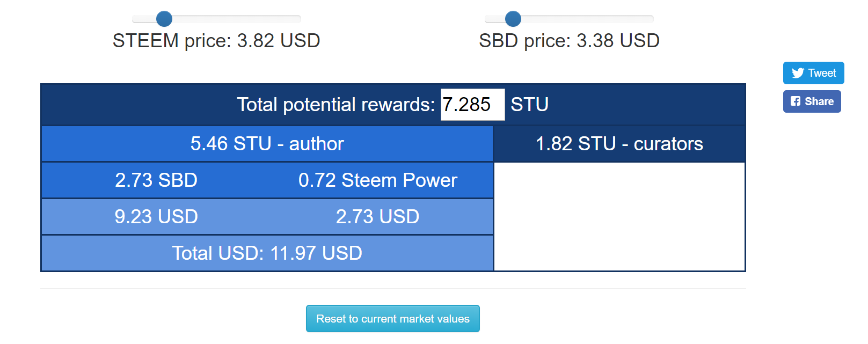The height and width of the screenshot is (344, 868).
Task: Click the STEEM price 3.82 USD label
Action: tap(216, 41)
